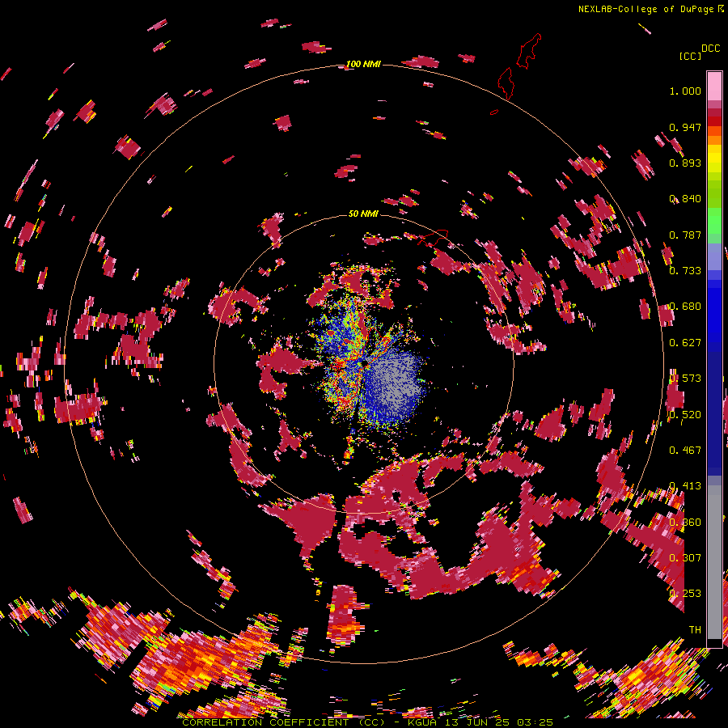This screenshot has width=728, height=728.
Task: Click the CORRELATION COEFFICIENT (CC) caption text
Action: click(x=284, y=722)
